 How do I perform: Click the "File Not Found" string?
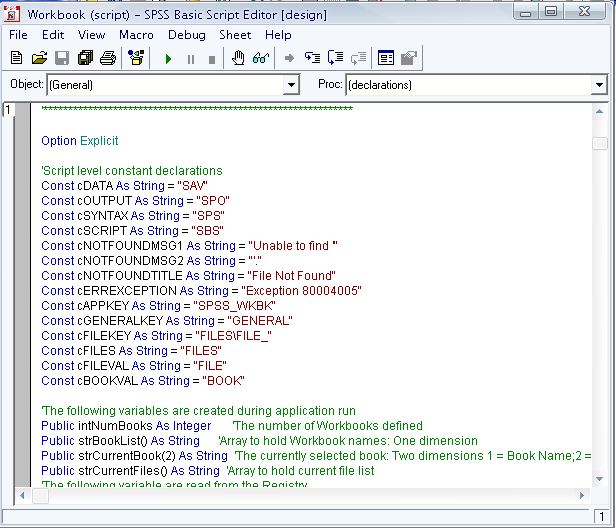tap(292, 276)
